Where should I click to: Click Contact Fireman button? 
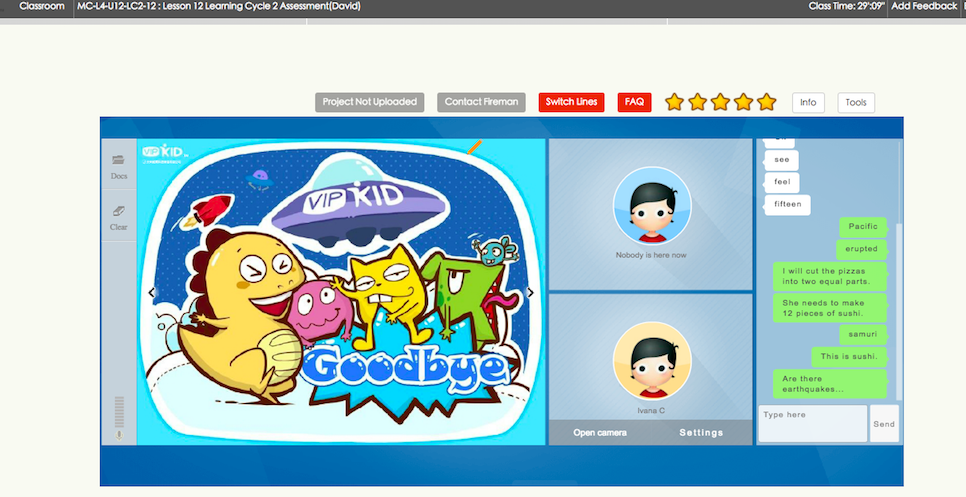(481, 102)
